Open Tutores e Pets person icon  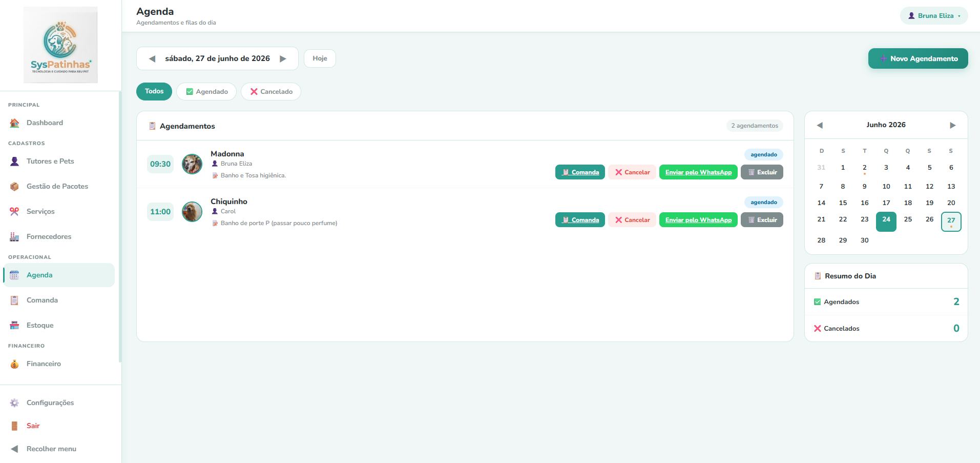pos(14,162)
